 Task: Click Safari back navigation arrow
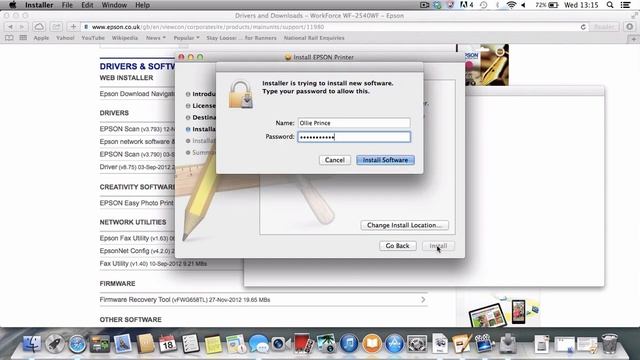click(10, 27)
